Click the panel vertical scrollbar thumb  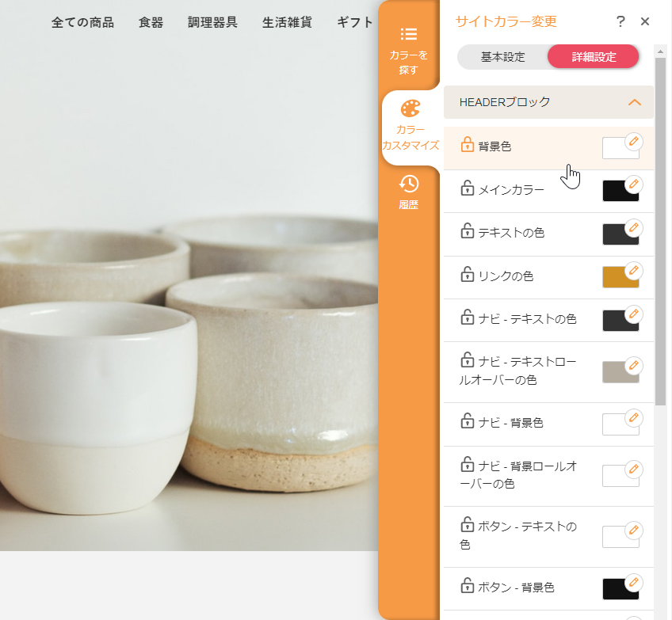click(660, 231)
